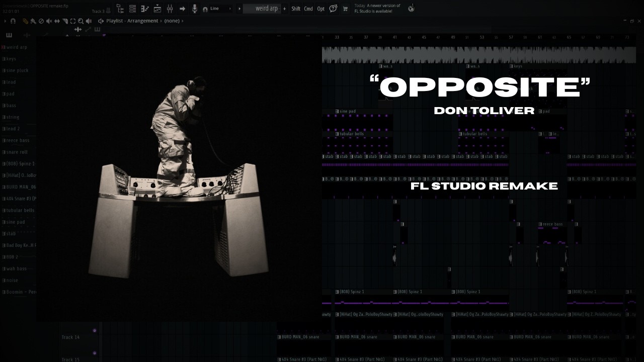Click the FL Studio fruit logo icon
The width and height of the screenshot is (644, 362).
[411, 8]
